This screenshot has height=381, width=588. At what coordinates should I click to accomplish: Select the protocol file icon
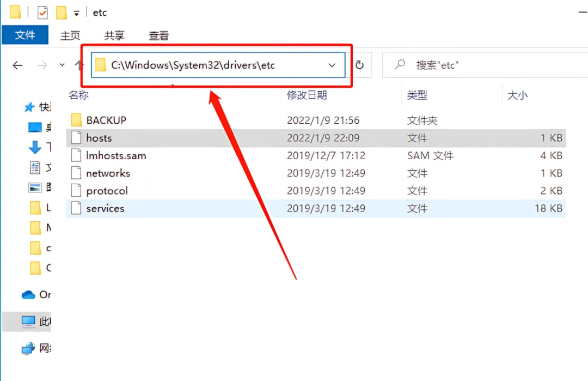click(76, 191)
